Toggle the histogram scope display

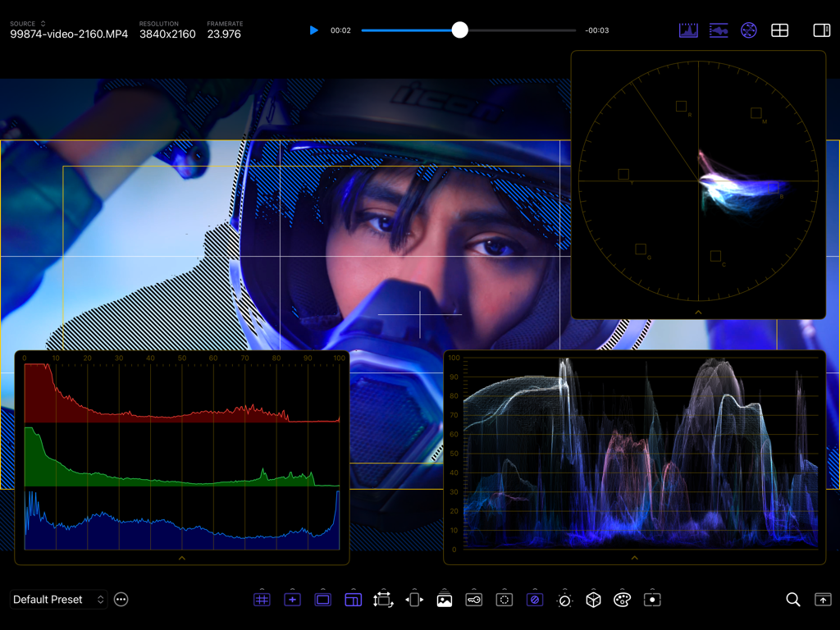[688, 30]
